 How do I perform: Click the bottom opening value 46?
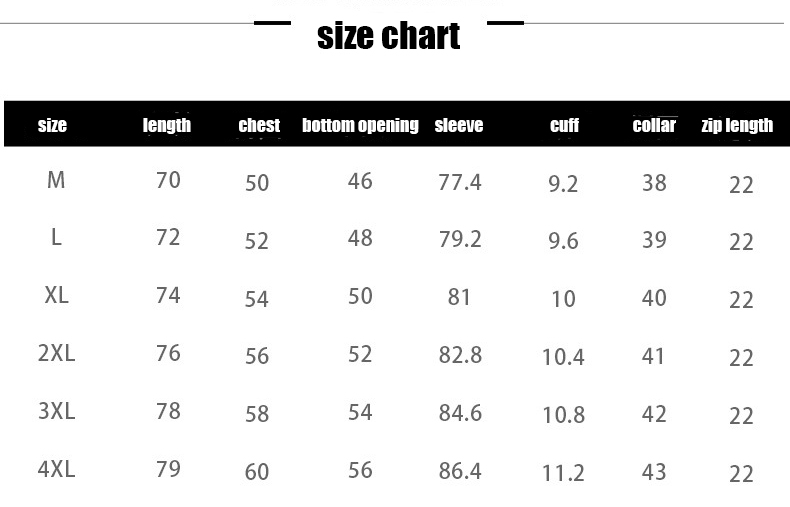coord(360,181)
